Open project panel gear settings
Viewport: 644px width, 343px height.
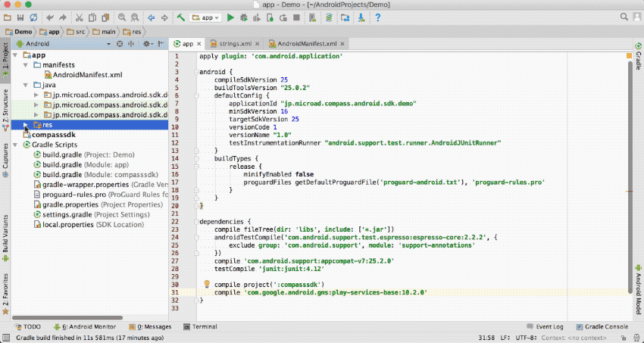pyautogui.click(x=145, y=44)
